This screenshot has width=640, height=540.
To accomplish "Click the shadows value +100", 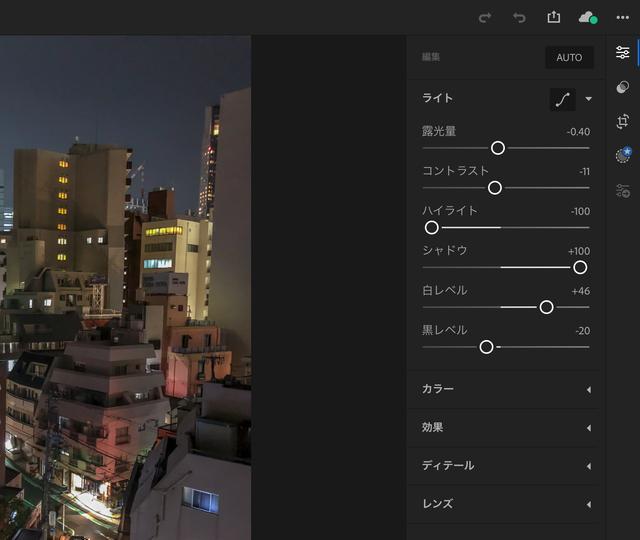I will [x=579, y=251].
